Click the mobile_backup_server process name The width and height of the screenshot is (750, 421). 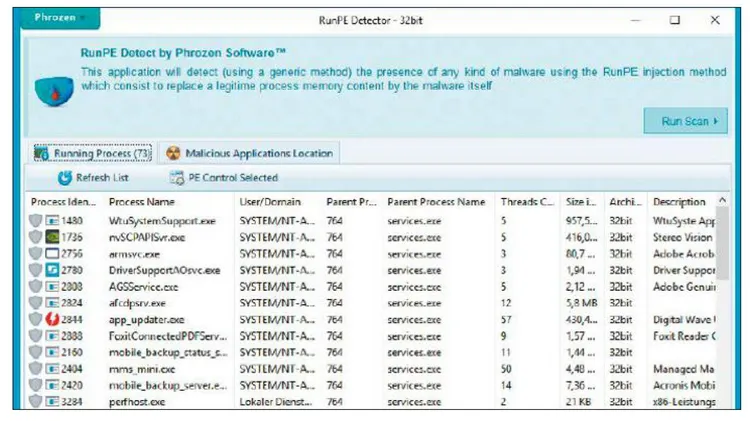point(168,386)
